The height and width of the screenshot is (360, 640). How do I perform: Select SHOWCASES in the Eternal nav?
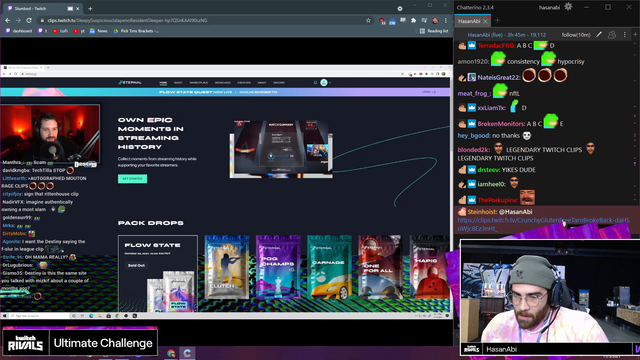coord(223,83)
